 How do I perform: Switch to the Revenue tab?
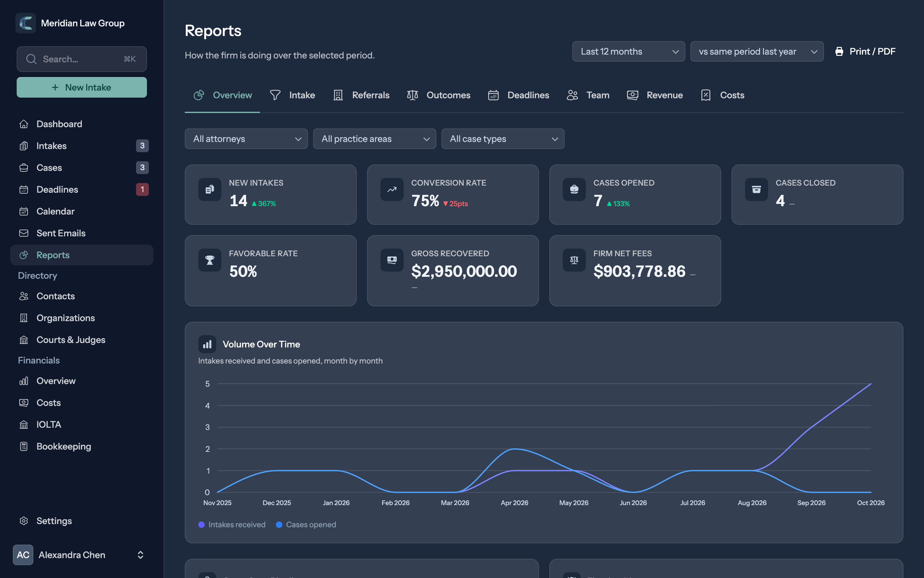[655, 95]
